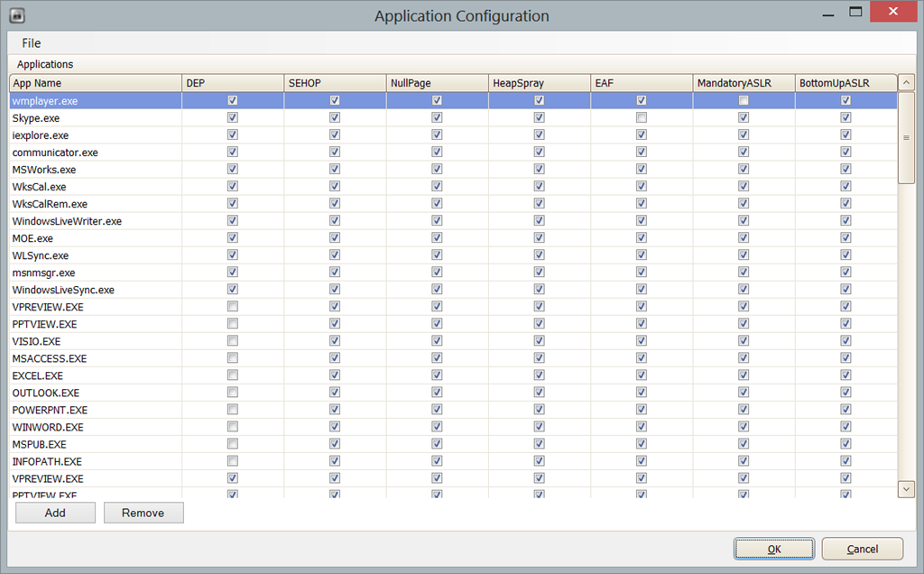Select the OUTLOOK.EXE app name
The image size is (924, 574).
pyautogui.click(x=46, y=393)
